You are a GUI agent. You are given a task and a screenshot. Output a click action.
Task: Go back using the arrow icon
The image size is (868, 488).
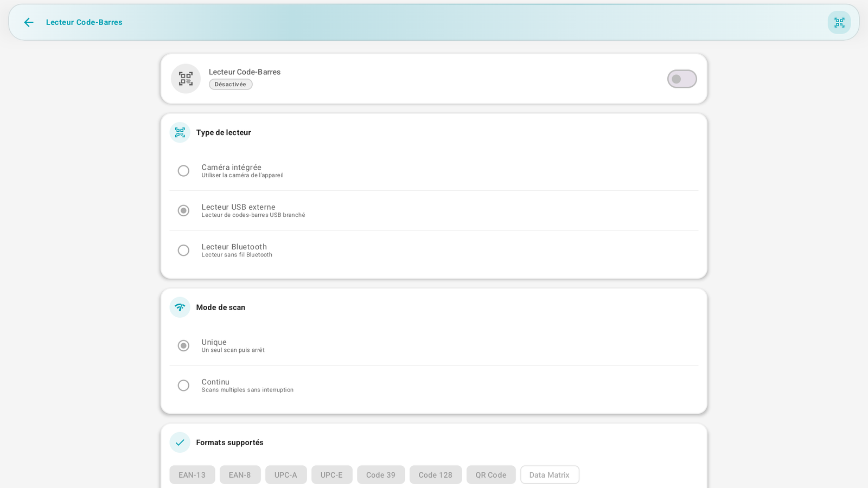coord(29,22)
